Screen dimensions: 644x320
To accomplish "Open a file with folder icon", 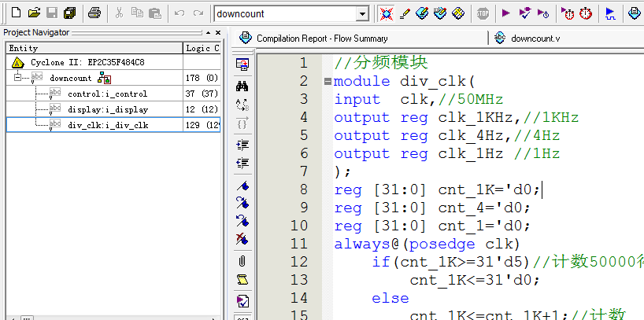I will click(34, 13).
